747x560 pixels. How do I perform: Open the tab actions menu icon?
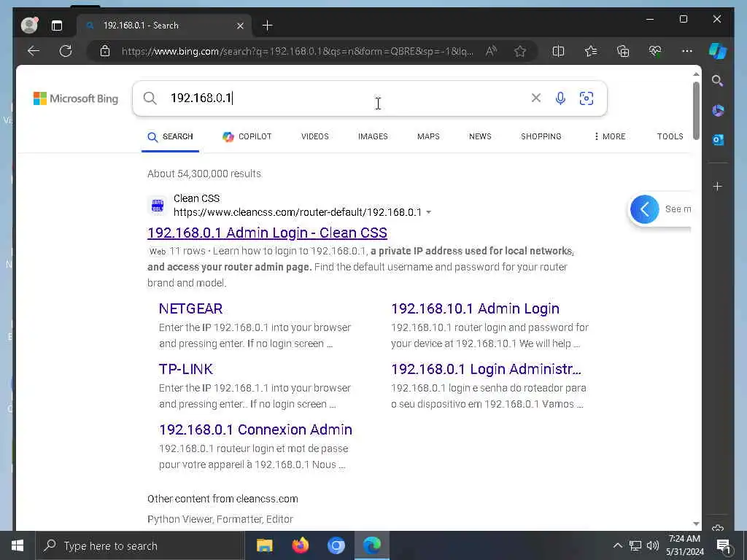(x=57, y=26)
